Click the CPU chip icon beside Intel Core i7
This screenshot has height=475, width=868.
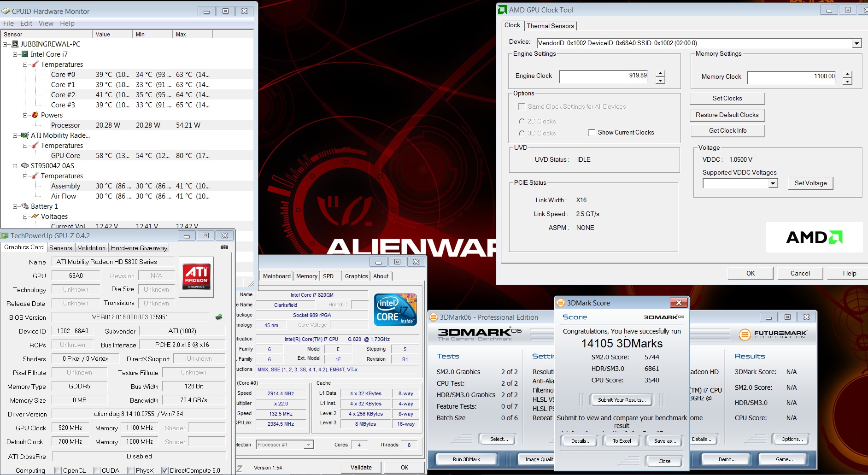tap(25, 54)
